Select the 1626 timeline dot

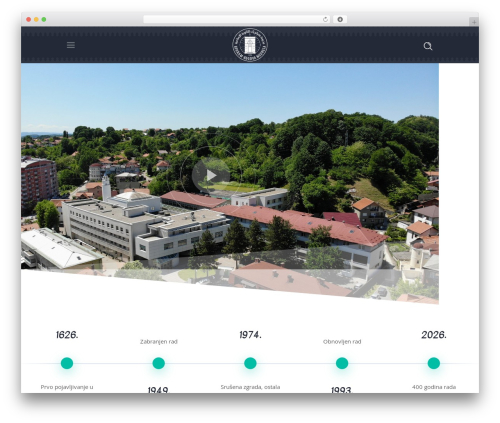coord(67,363)
